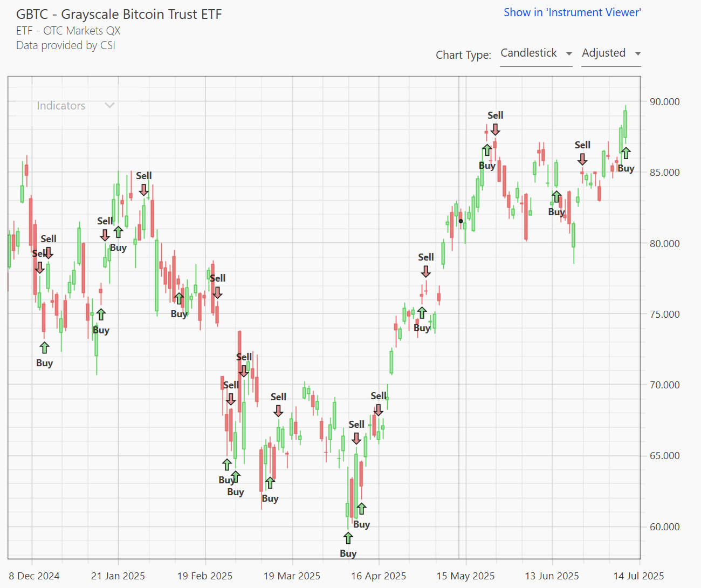This screenshot has height=588, width=701.
Task: Select the Buy arrow near 75 in early May
Action: pos(422,313)
